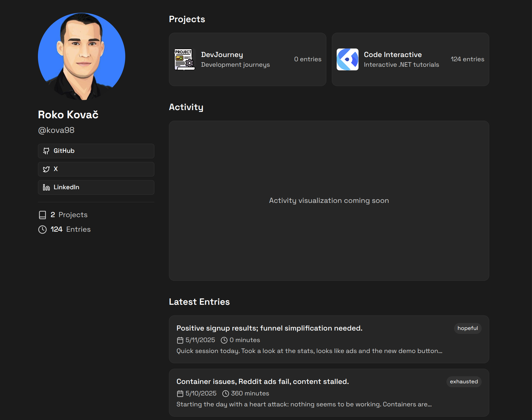The height and width of the screenshot is (420, 532).
Task: Click the @kova98 username
Action: coord(56,130)
